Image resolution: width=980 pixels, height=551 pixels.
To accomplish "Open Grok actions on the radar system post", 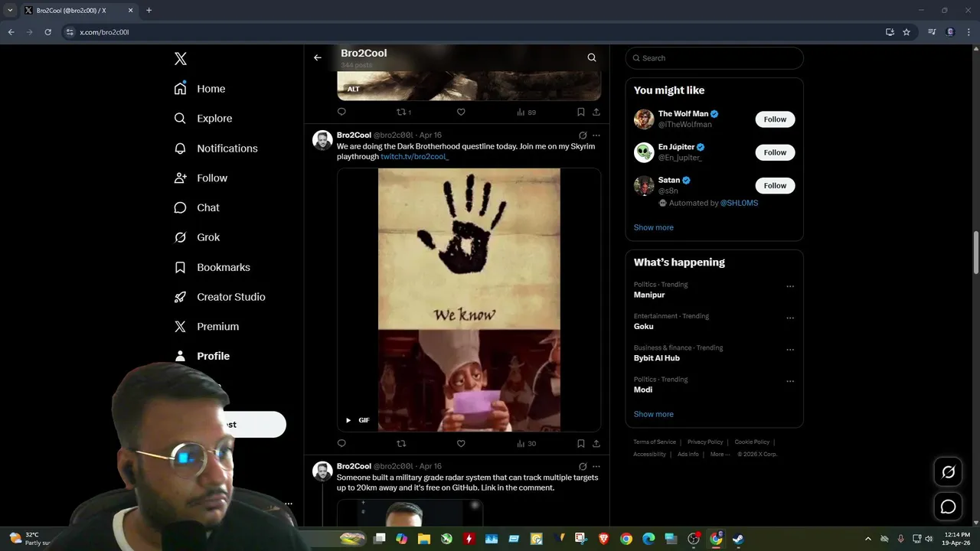I will [583, 466].
